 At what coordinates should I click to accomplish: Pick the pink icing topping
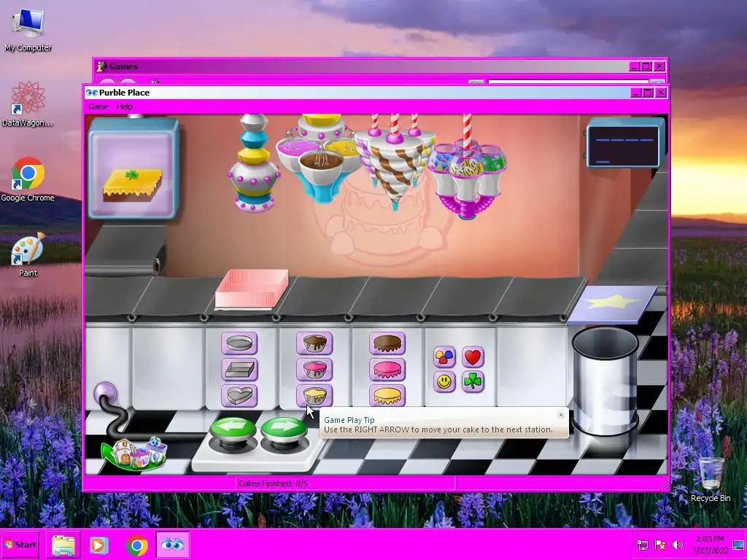click(387, 370)
